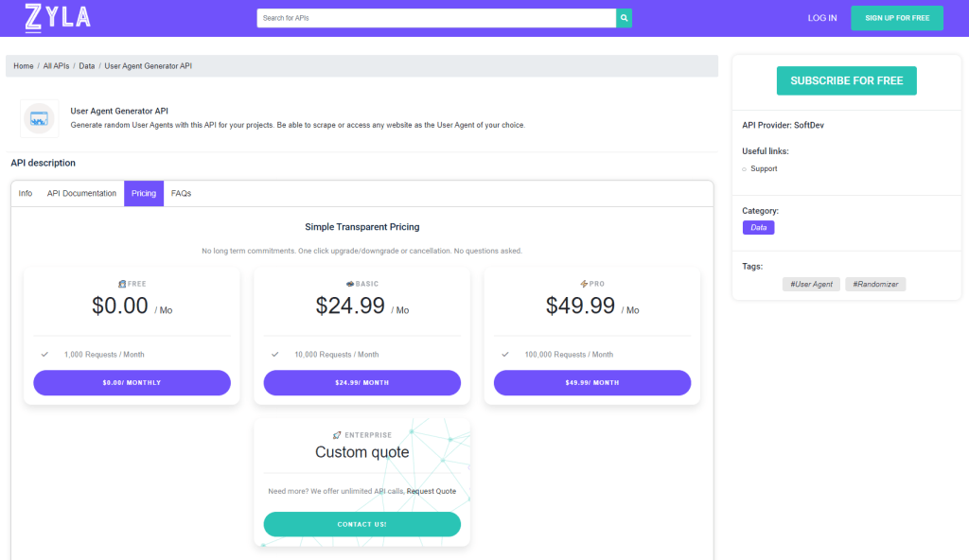Focus the Search for APIs field
Viewport: 969px width, 560px height.
(x=436, y=18)
